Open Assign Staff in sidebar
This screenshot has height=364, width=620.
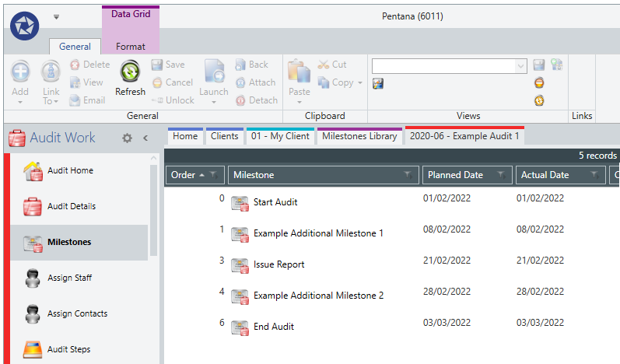pyautogui.click(x=79, y=278)
